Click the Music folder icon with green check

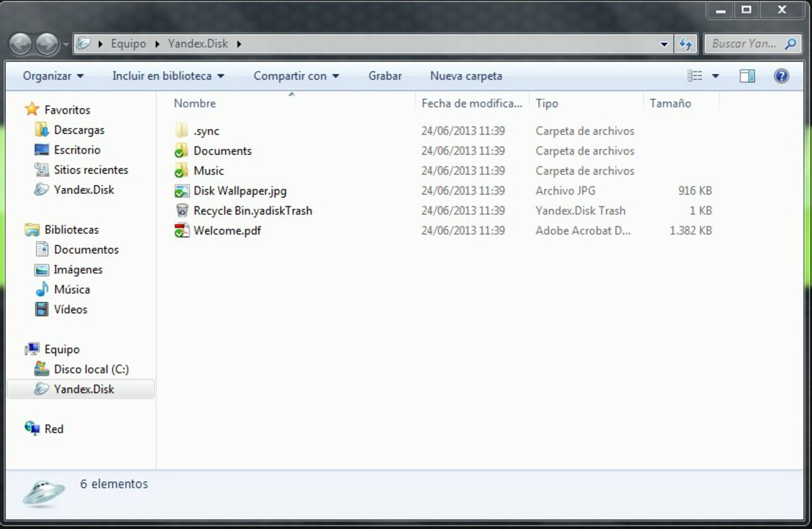(182, 171)
